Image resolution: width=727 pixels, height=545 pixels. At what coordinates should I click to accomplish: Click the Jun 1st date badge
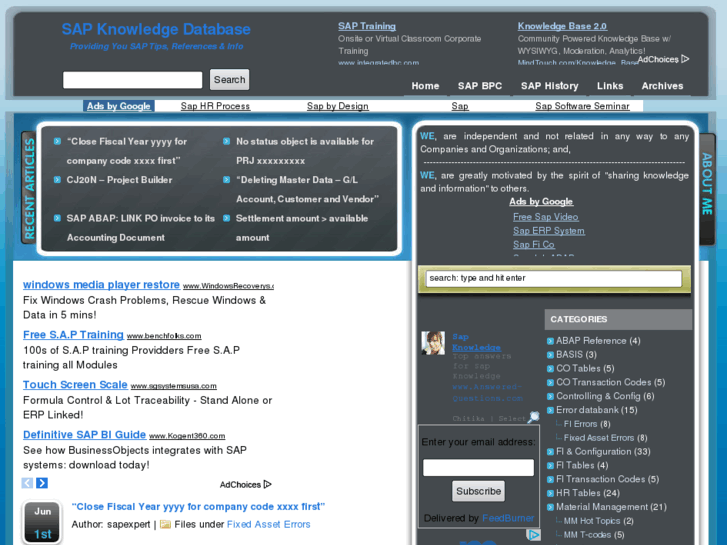click(42, 522)
